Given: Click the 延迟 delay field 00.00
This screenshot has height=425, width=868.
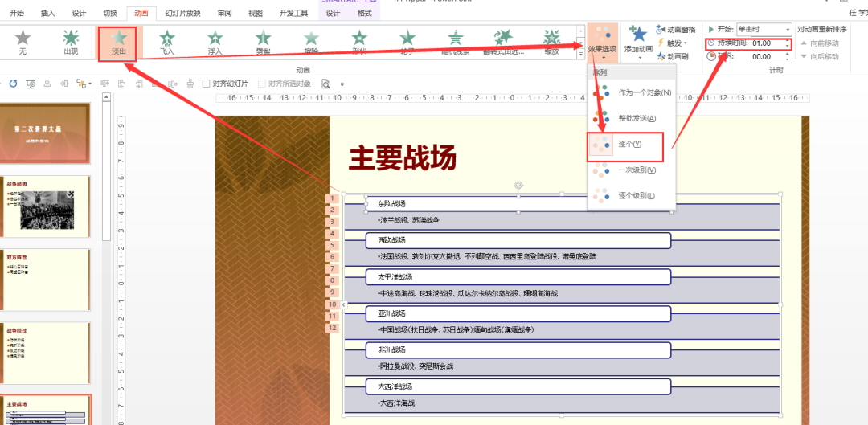Looking at the screenshot, I should 766,57.
